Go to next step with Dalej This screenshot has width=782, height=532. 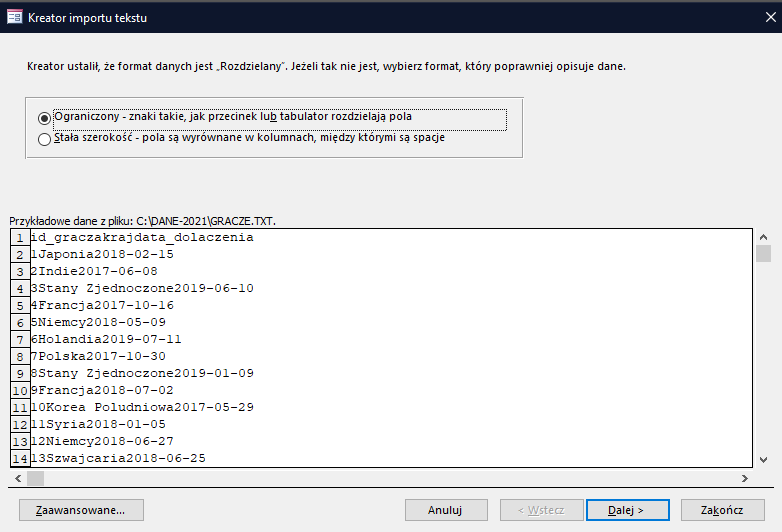click(x=627, y=510)
